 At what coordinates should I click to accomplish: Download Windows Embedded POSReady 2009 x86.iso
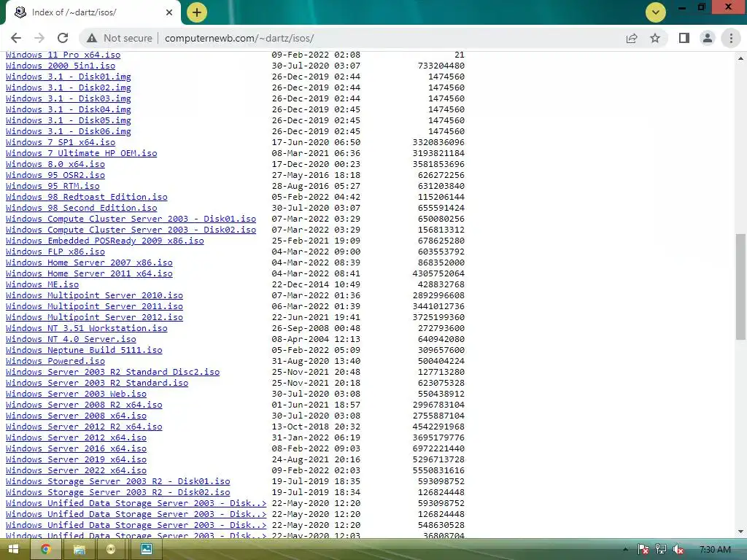pyautogui.click(x=105, y=241)
